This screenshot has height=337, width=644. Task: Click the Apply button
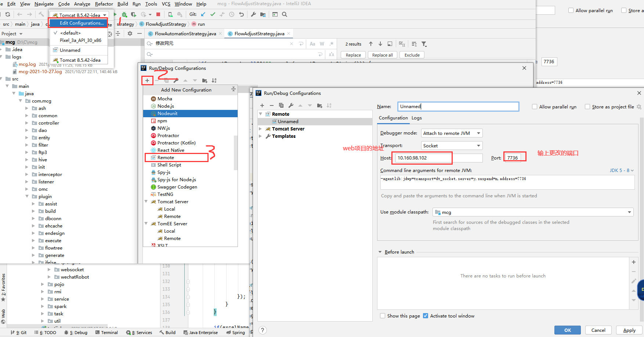629,330
